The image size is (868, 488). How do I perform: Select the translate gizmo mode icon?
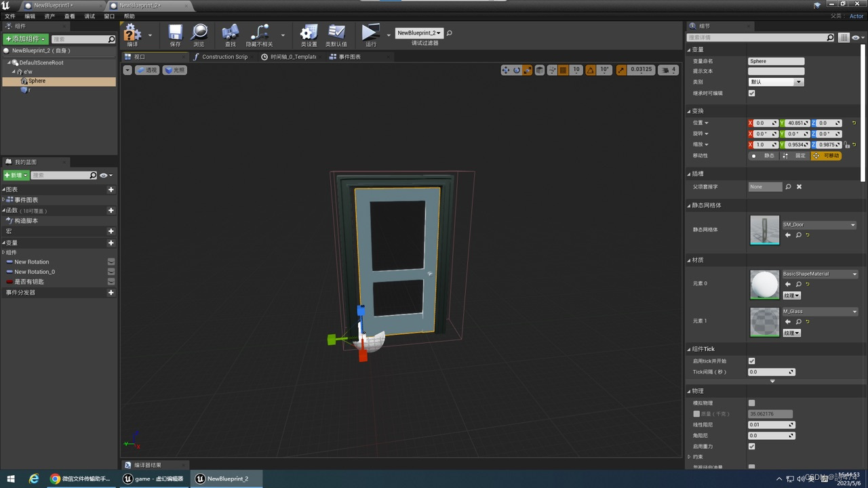506,70
